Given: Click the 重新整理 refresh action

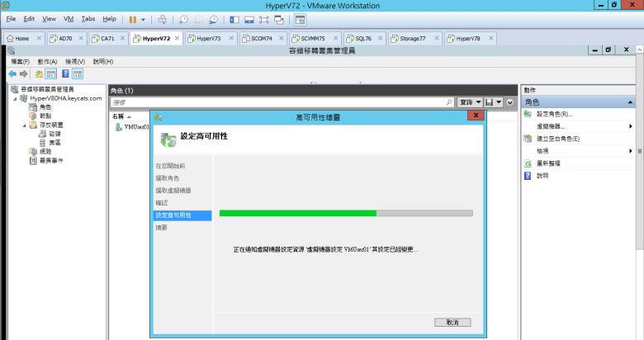Looking at the screenshot, I should point(547,163).
